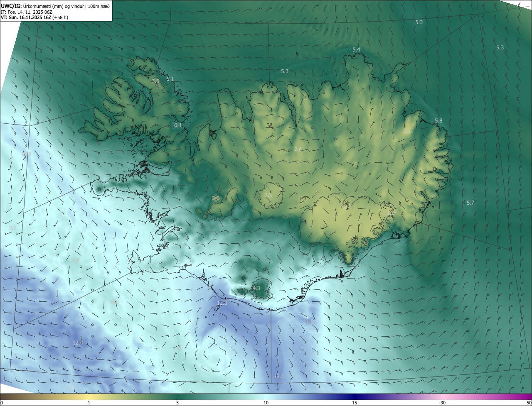This screenshot has height=406, width=532.
Task: Click the colorbar tick label 15
Action: click(355, 403)
